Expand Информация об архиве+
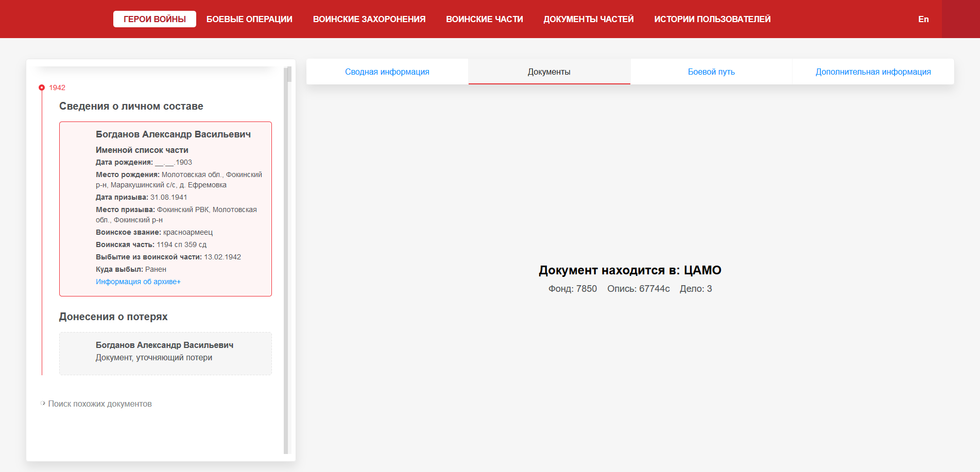Viewport: 980px width, 472px height. tap(138, 282)
